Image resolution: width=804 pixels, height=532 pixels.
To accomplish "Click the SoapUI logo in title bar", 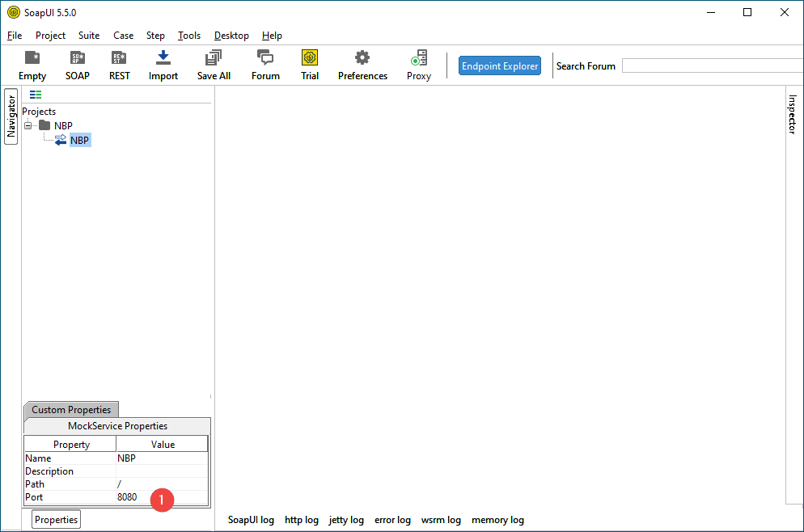I will (x=14, y=12).
